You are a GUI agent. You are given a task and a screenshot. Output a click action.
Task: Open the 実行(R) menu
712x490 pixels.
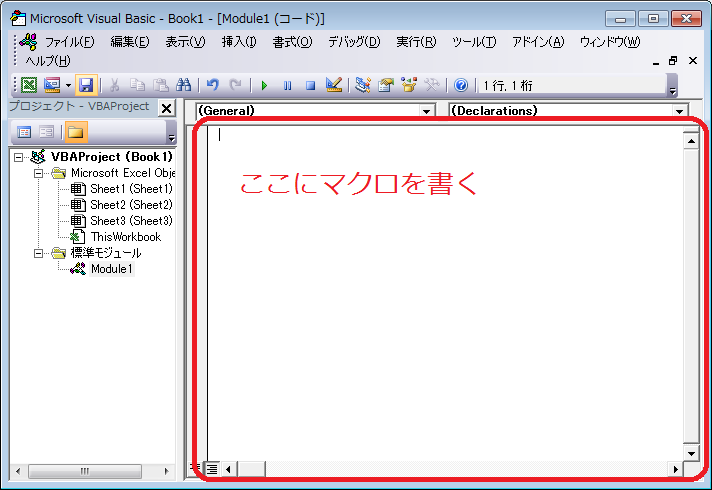pos(416,42)
